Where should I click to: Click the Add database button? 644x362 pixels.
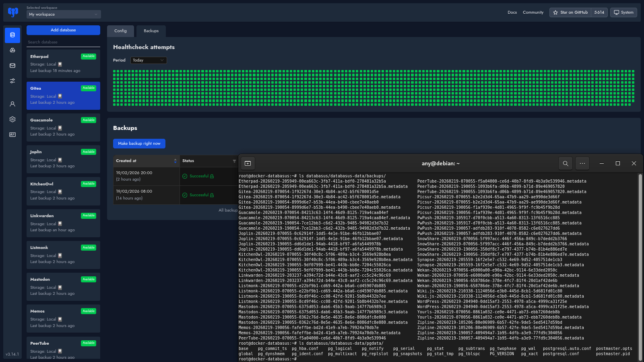click(63, 30)
